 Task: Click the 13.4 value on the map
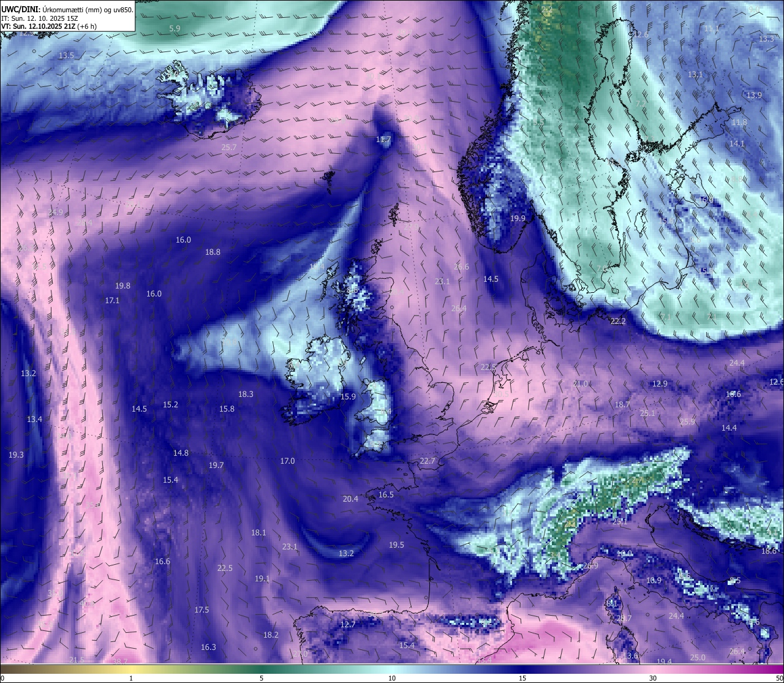point(34,419)
